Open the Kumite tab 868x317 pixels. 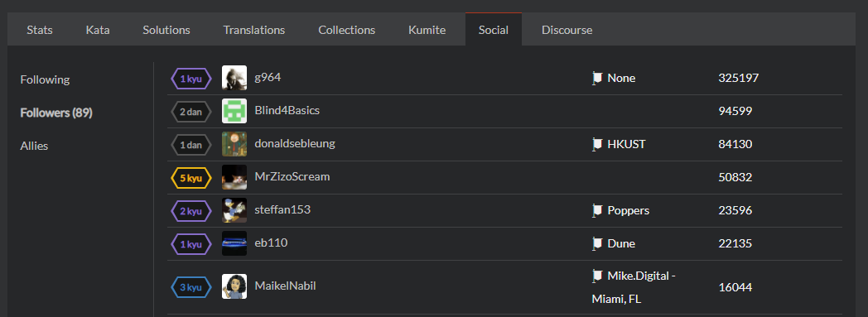[x=427, y=30]
